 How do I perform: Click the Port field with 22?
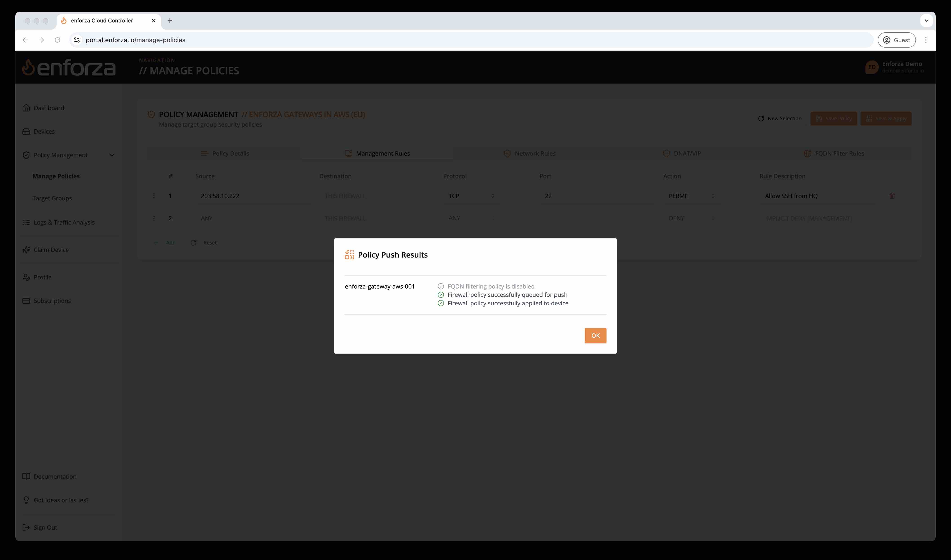tap(597, 196)
